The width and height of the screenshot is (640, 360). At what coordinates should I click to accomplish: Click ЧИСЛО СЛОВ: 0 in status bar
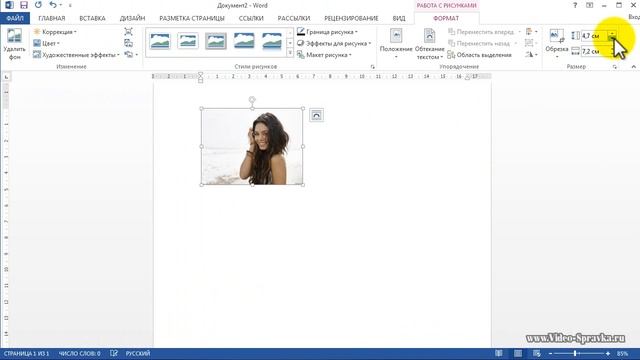click(x=80, y=353)
